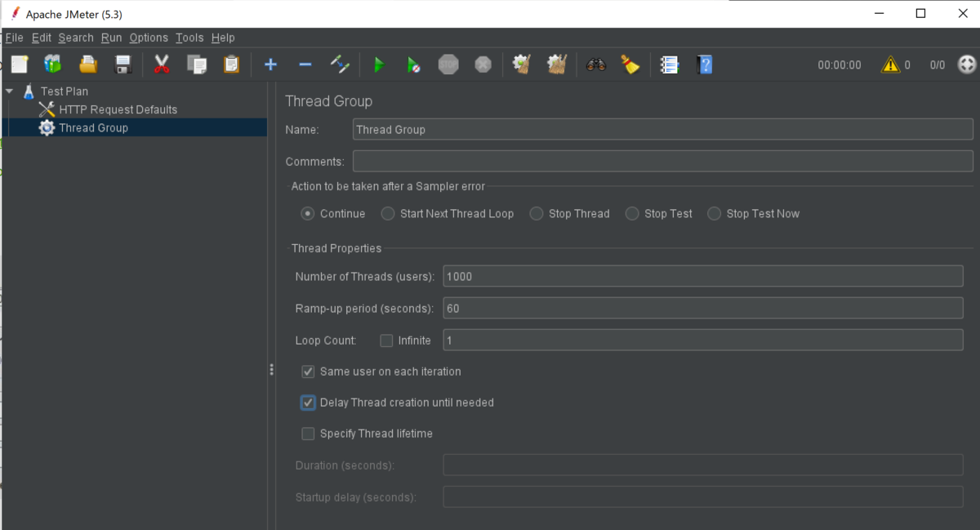Image resolution: width=980 pixels, height=530 pixels.
Task: Select the Test Plan tree item
Action: [x=65, y=91]
